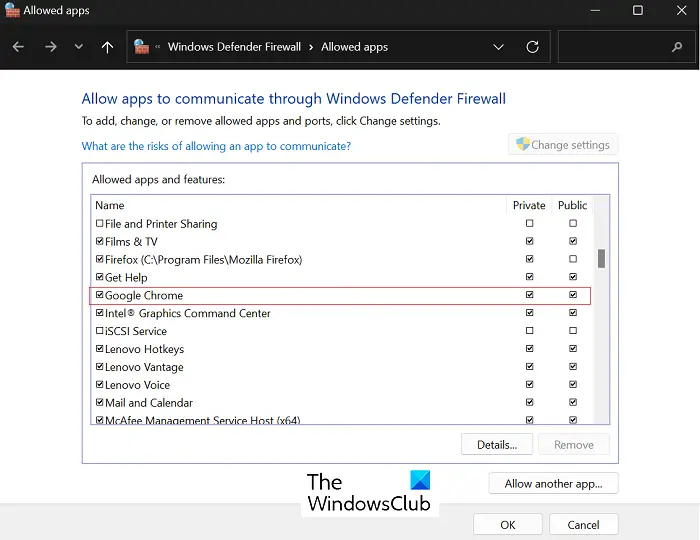Toggle File and Printer Sharing name checkbox

100,223
